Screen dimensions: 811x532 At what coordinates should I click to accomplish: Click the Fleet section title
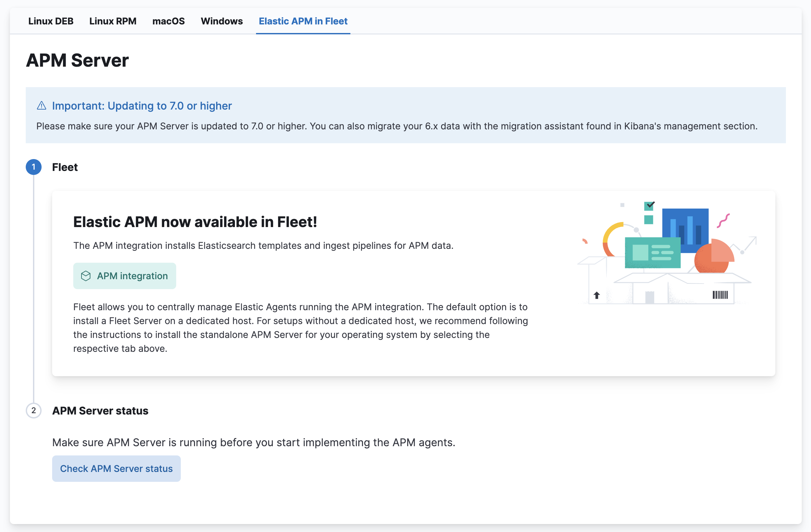[x=65, y=167]
